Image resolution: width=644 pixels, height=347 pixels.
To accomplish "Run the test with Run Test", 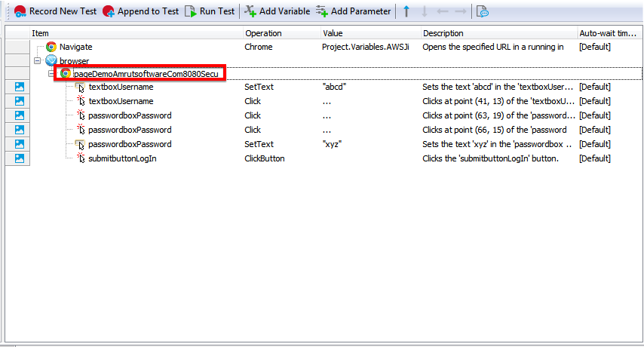I will (210, 11).
